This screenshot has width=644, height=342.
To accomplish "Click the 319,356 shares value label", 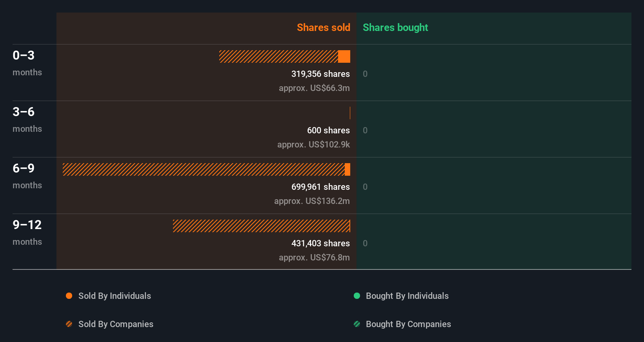I will click(320, 74).
